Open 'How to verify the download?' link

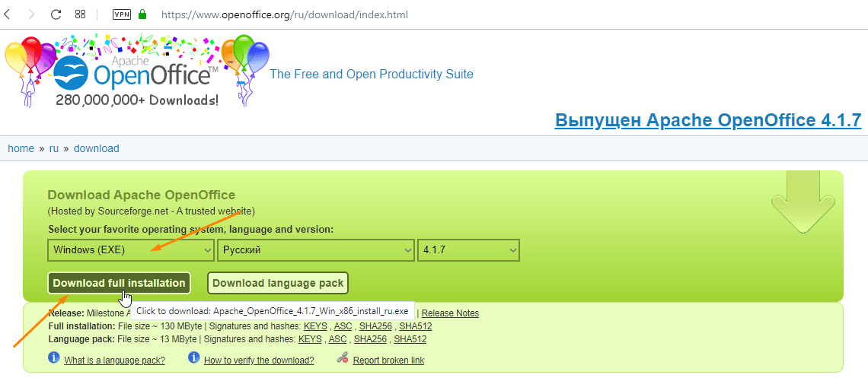pyautogui.click(x=259, y=361)
